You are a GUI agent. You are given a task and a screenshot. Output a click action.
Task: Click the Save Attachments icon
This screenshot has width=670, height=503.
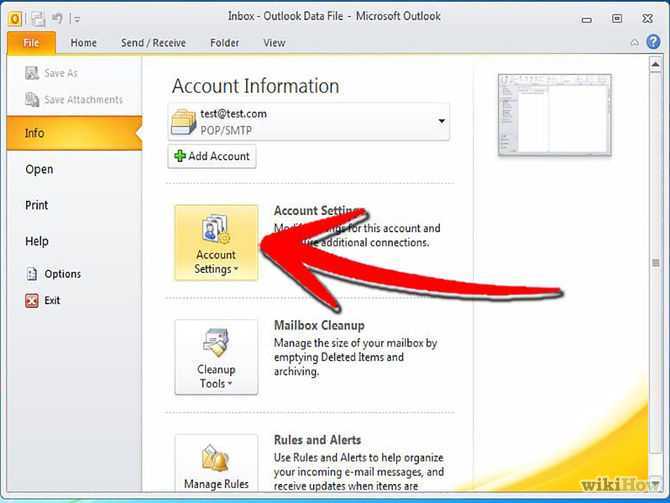[x=32, y=100]
